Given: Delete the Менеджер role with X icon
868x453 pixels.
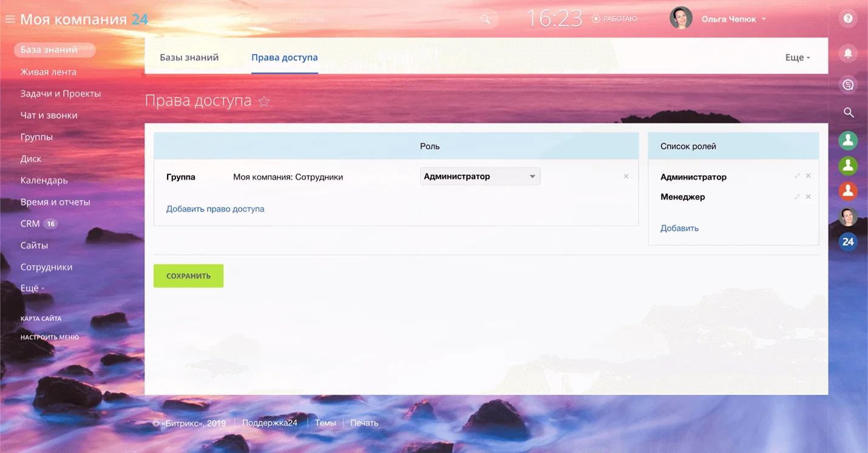Looking at the screenshot, I should point(808,197).
